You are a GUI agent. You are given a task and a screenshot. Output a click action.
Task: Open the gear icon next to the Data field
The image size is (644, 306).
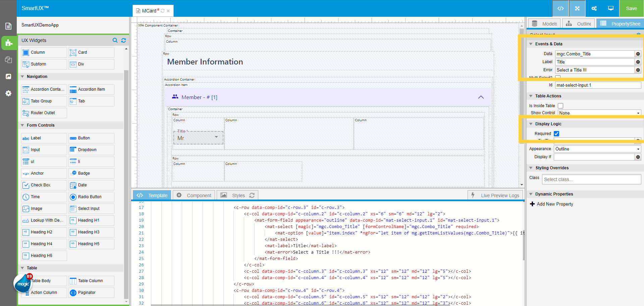(638, 54)
